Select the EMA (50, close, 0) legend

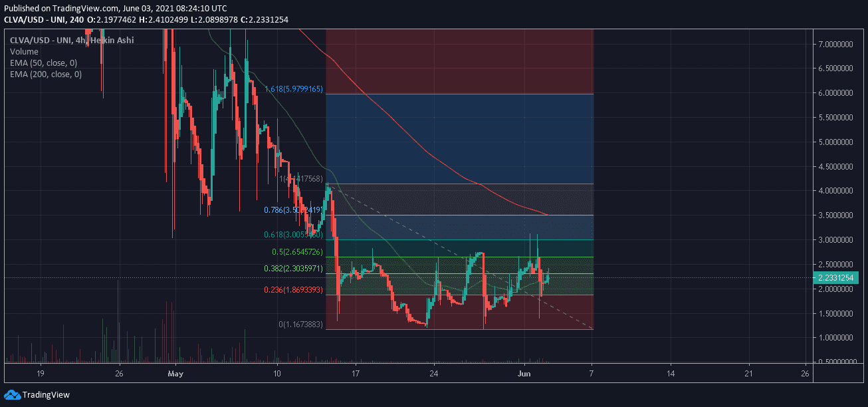[43, 63]
